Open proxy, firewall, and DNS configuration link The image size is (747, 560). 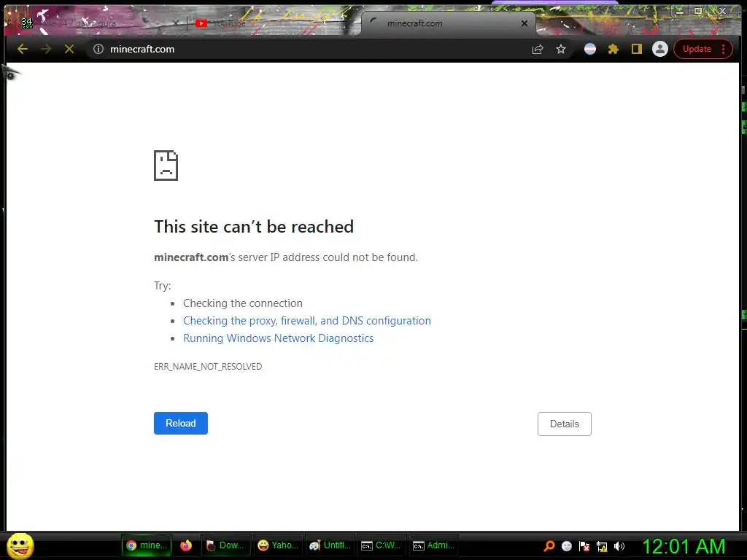tap(307, 321)
